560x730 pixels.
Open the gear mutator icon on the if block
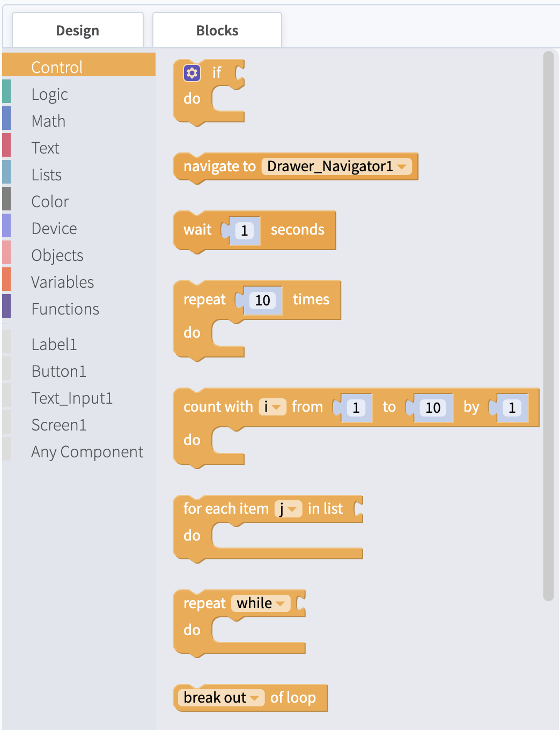191,73
